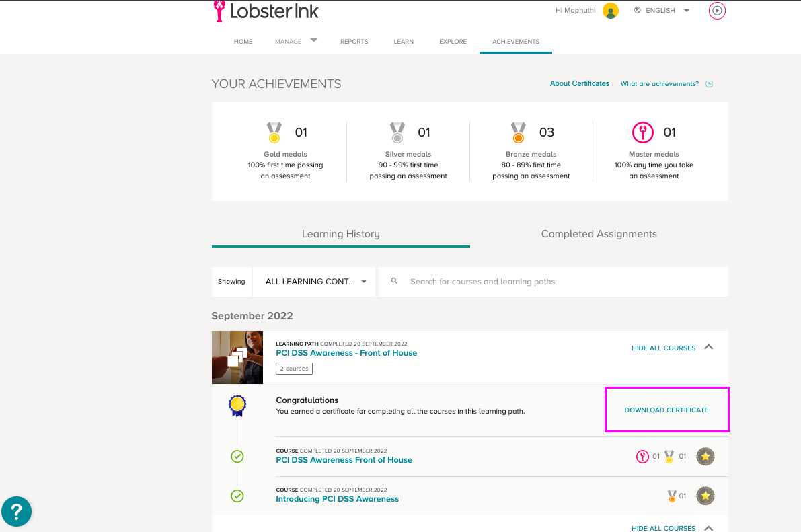Click the pink play circle icon
This screenshot has height=532, width=801.
pyautogui.click(x=717, y=11)
